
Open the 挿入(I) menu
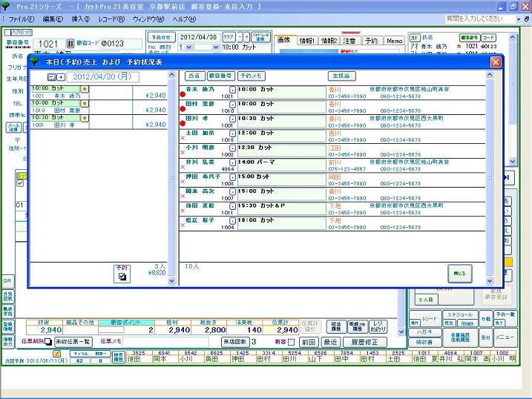pyautogui.click(x=80, y=19)
